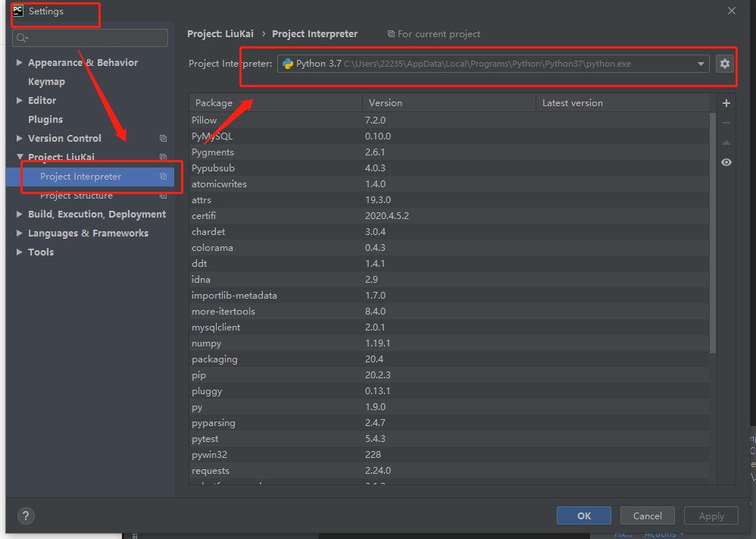
Task: Close the Settings dialog with X
Action: (x=732, y=11)
